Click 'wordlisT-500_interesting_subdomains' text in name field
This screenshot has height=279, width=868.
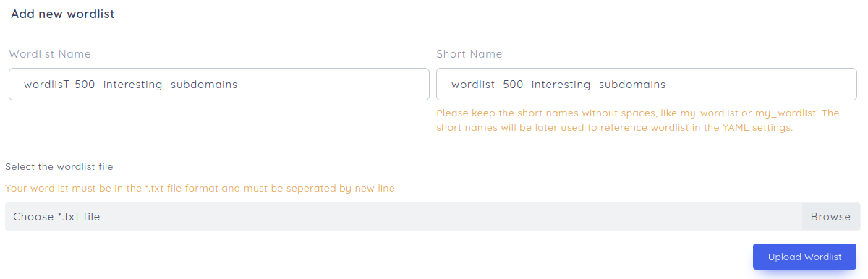pyautogui.click(x=131, y=85)
